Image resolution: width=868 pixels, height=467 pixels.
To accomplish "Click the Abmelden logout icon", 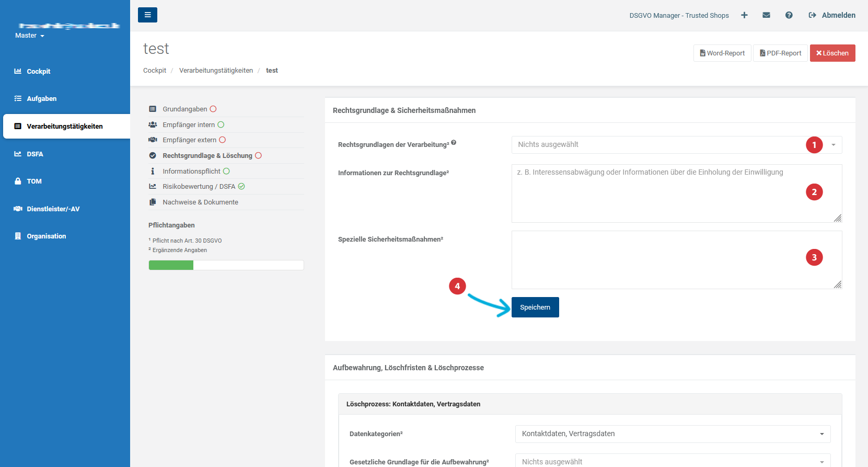I will (813, 15).
